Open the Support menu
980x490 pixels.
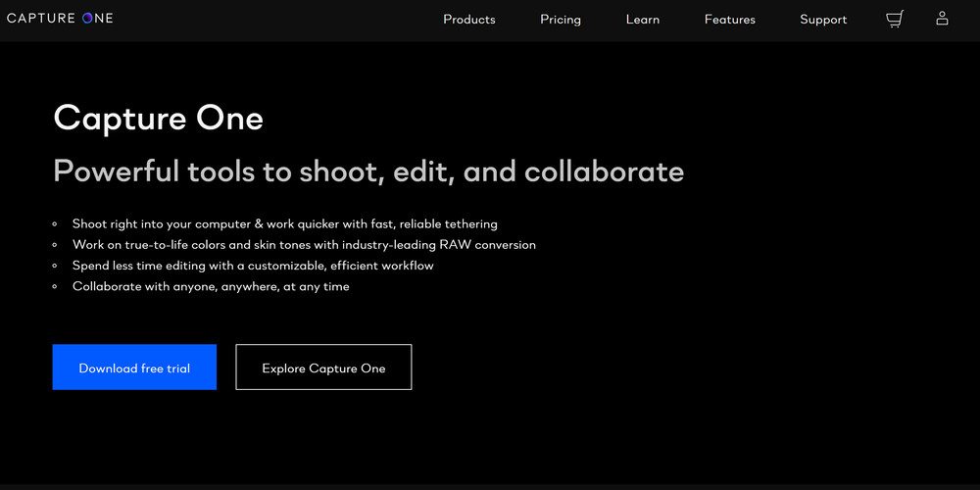click(x=823, y=20)
